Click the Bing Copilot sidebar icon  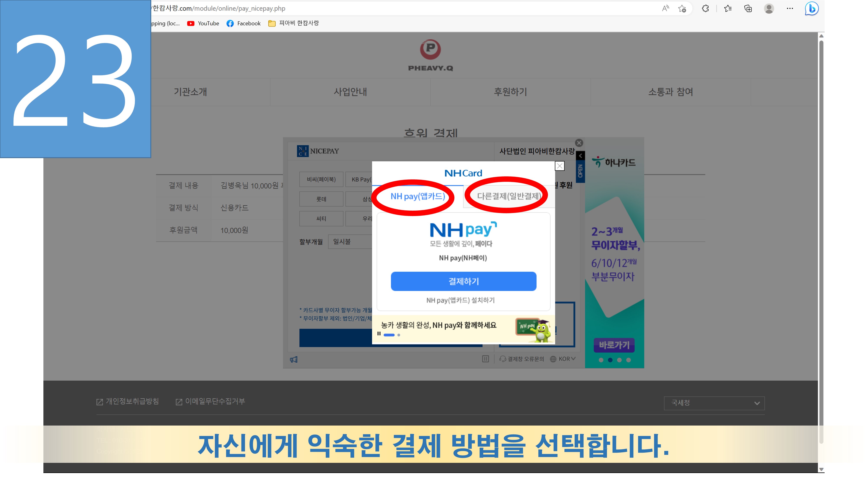pos(811,9)
